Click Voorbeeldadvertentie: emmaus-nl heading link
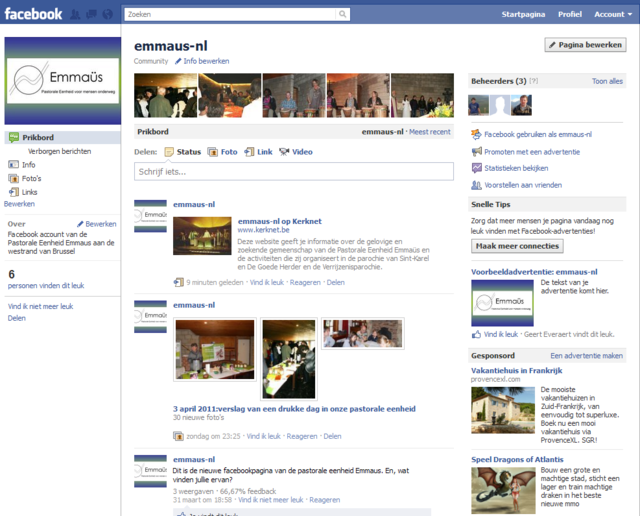The image size is (640, 516). click(x=534, y=272)
